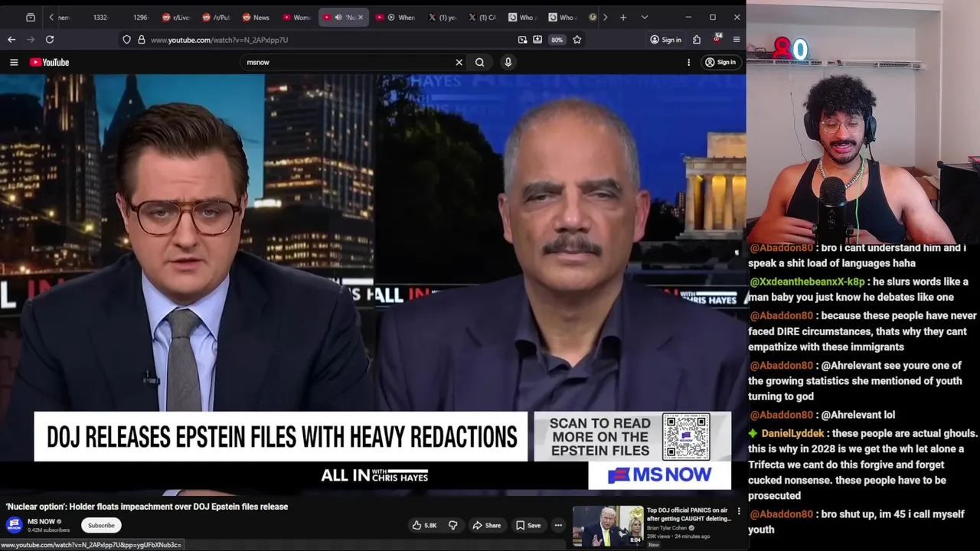The image size is (980, 551).
Task: Switch to the '/r/Pul' Reddit tab
Action: click(217, 17)
